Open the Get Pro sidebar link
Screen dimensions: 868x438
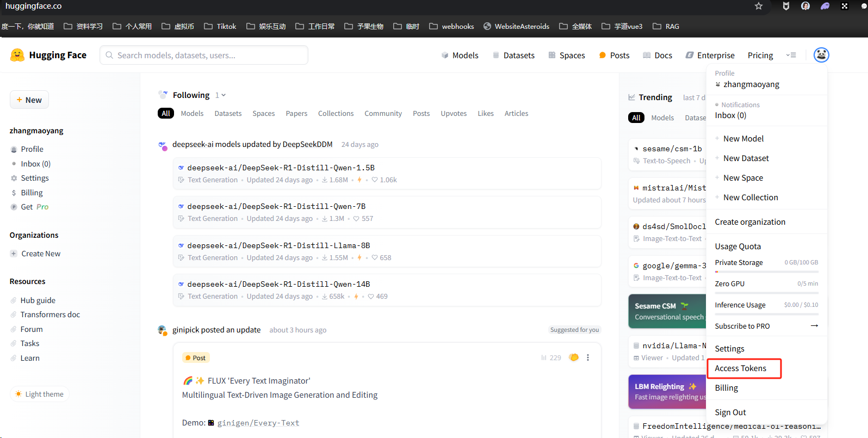(29, 207)
